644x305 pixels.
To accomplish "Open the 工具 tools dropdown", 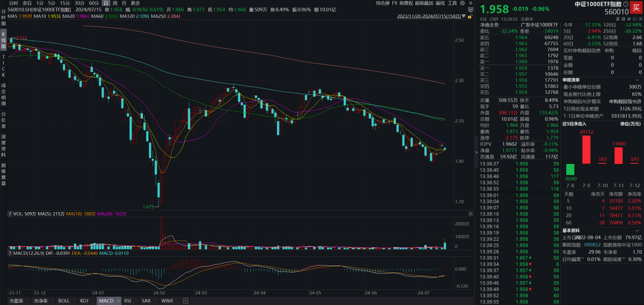I will (x=453, y=3).
